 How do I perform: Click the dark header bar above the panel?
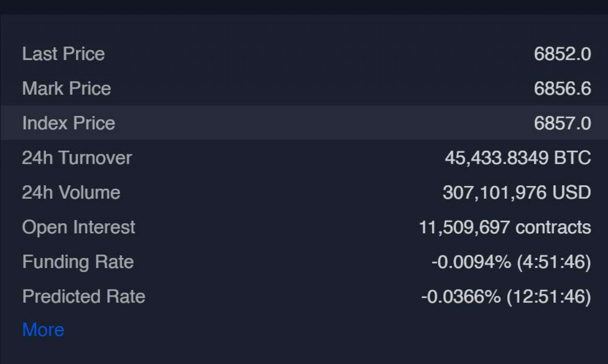click(304, 7)
